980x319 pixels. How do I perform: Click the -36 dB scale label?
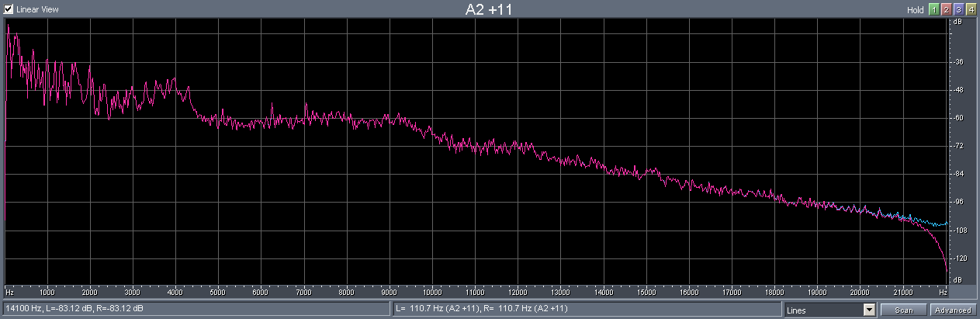pyautogui.click(x=959, y=62)
